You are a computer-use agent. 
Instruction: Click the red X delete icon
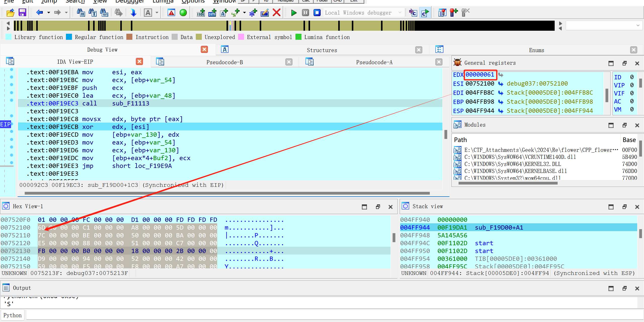click(x=277, y=12)
